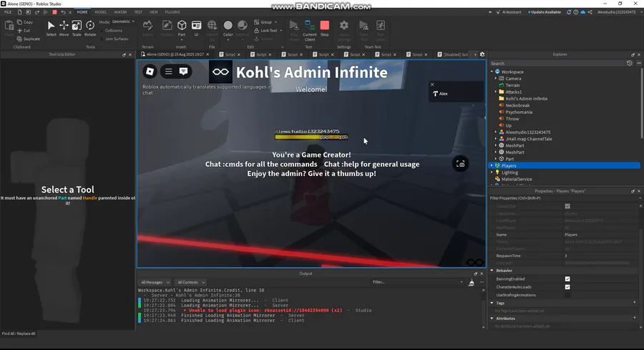The image size is (644, 350).
Task: Stop the running playtest
Action: point(324,28)
